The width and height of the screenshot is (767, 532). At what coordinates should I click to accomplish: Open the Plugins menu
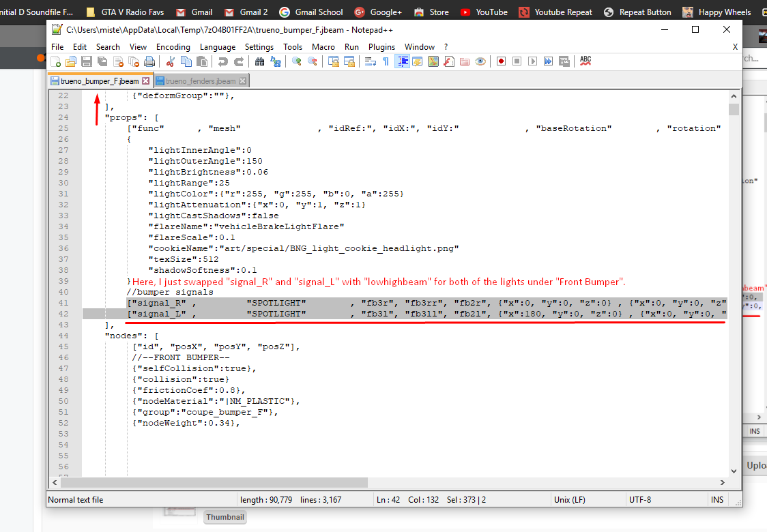click(381, 47)
